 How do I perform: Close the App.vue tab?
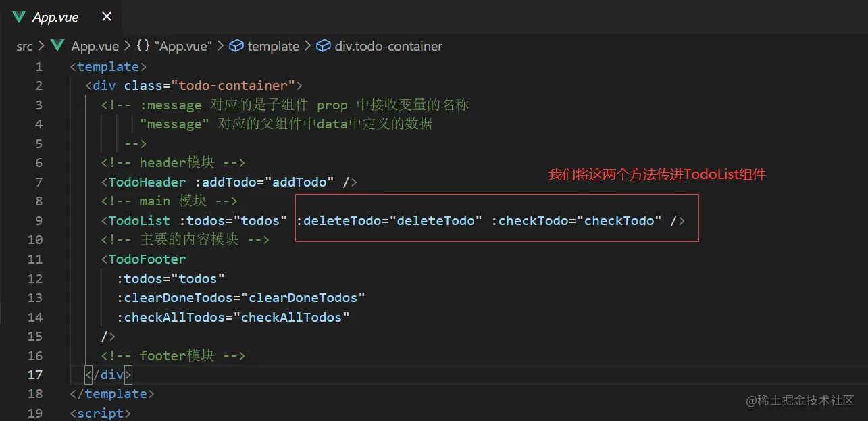point(107,17)
